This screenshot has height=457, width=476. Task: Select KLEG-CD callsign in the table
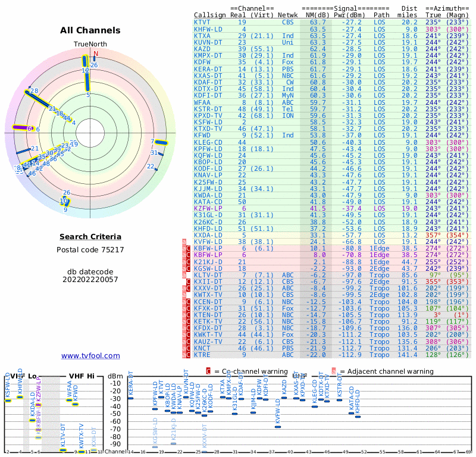point(208,142)
